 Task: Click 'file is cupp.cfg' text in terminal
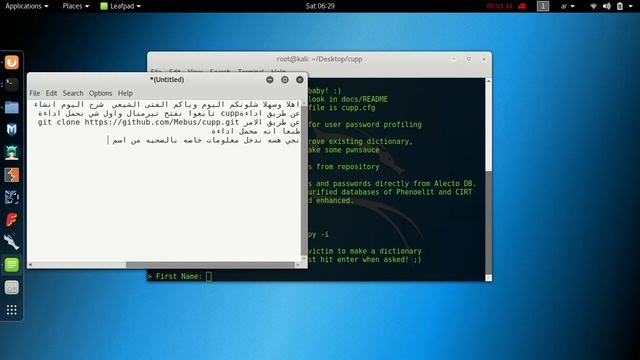(x=342, y=108)
